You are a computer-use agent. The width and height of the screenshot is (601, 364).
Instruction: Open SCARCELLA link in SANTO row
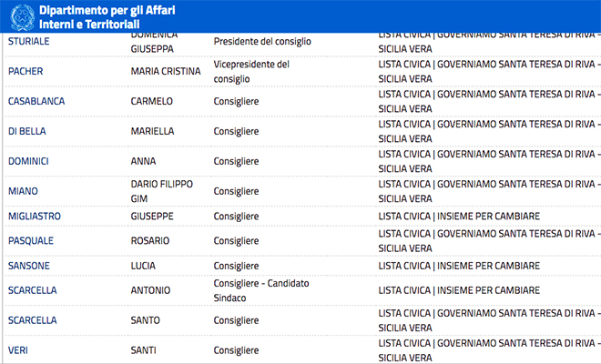pos(32,320)
